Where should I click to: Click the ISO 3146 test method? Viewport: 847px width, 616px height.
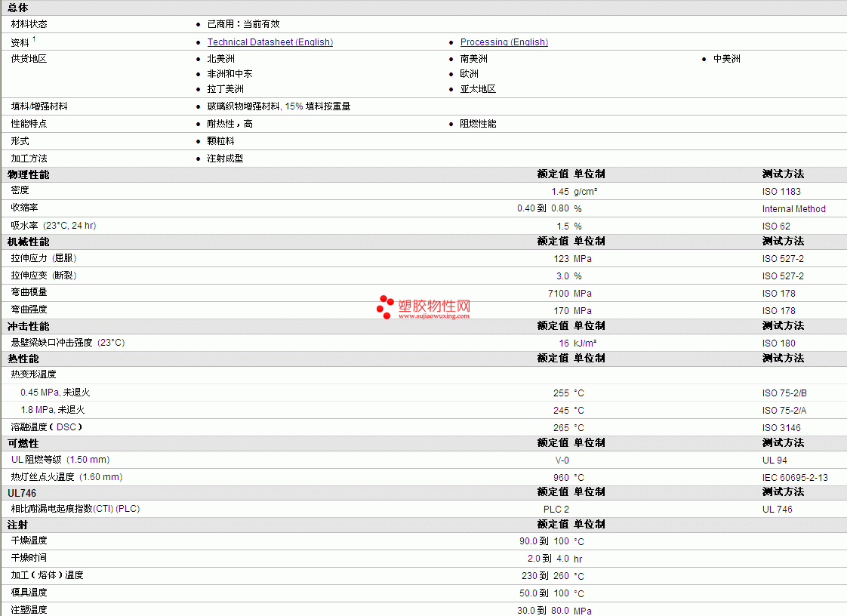781,428
